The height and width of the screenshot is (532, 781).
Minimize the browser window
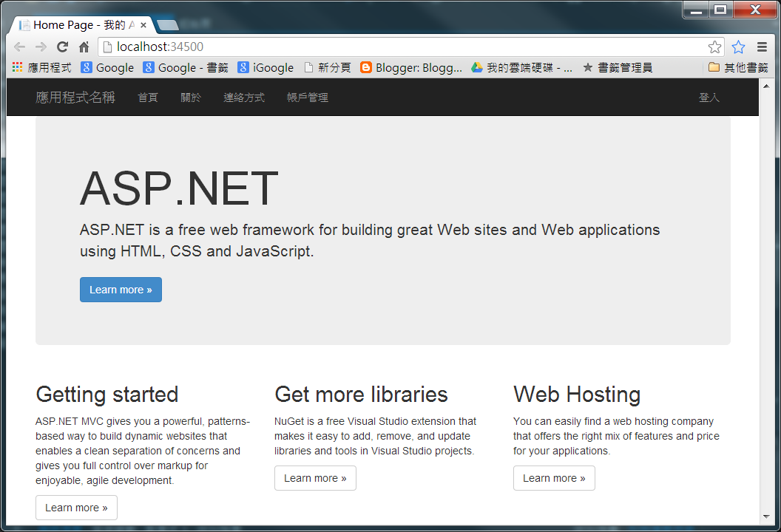[697, 10]
